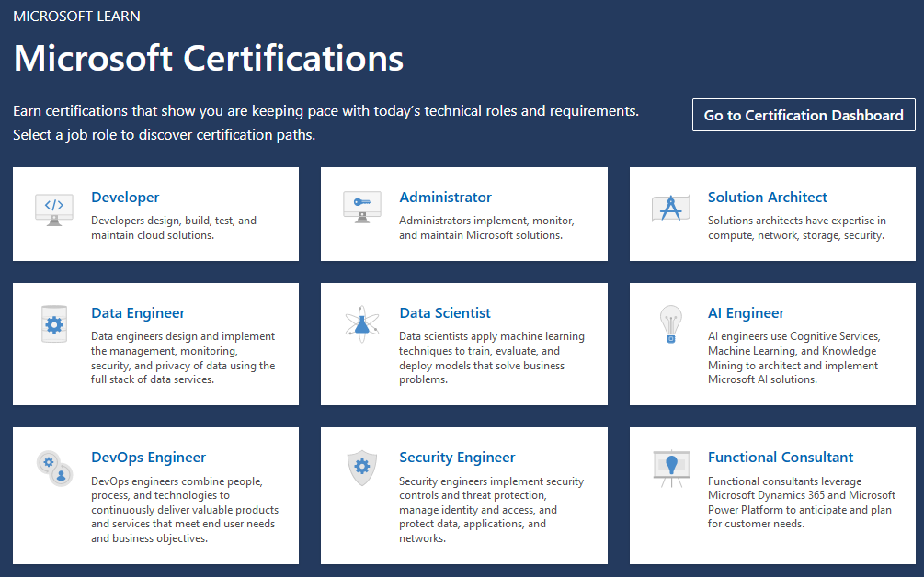The width and height of the screenshot is (924, 577).
Task: Click 'AI engineers use Cognitive Services' text
Action: pyautogui.click(x=793, y=358)
